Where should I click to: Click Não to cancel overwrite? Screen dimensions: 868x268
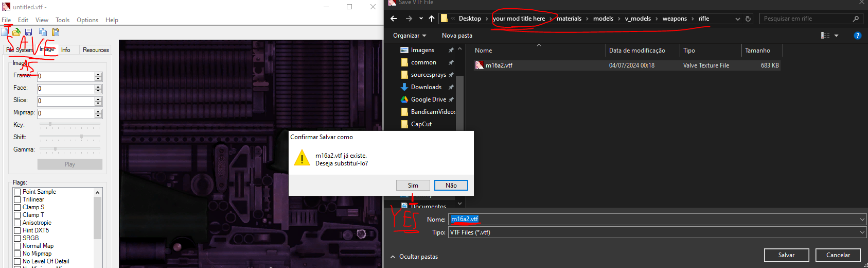451,186
